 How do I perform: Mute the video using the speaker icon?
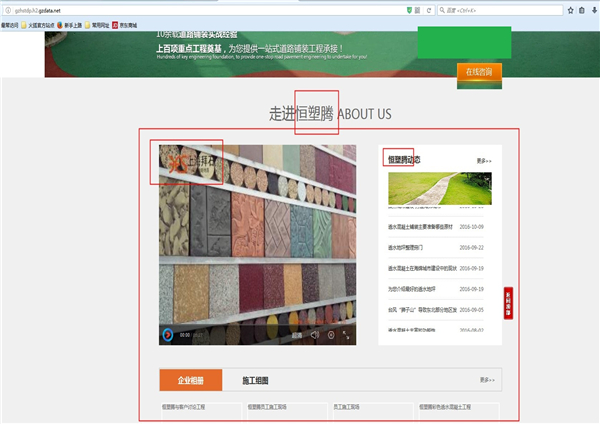[x=314, y=335]
